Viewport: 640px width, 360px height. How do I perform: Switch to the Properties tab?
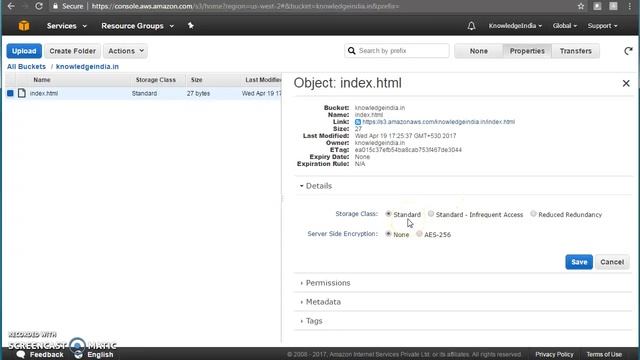527,51
